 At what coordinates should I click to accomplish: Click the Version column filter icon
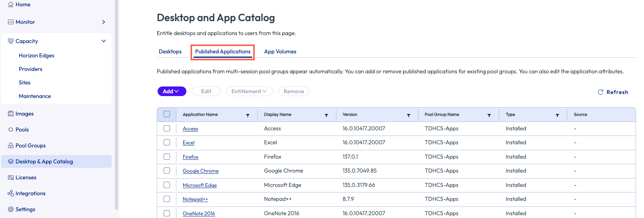(x=409, y=115)
